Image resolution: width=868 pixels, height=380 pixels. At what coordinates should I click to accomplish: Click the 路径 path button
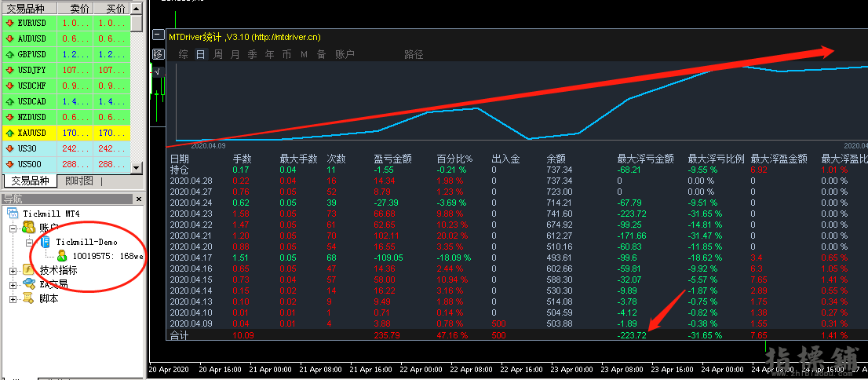point(414,54)
